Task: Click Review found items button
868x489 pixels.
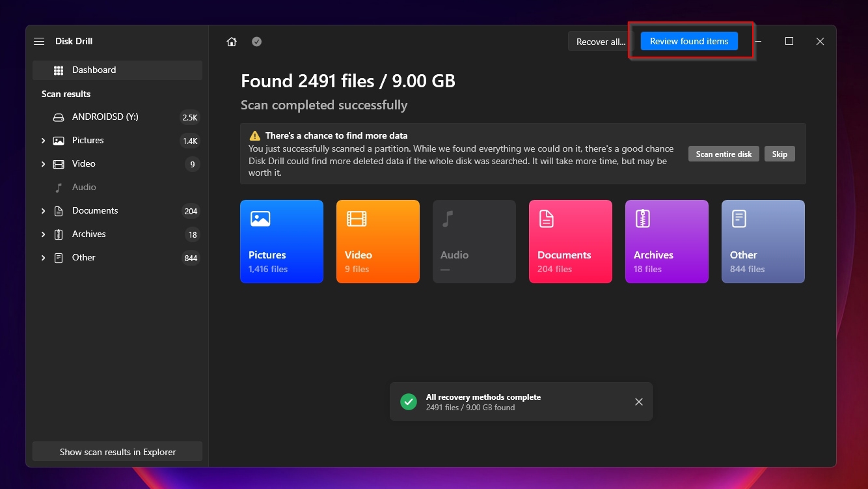Action: (689, 41)
